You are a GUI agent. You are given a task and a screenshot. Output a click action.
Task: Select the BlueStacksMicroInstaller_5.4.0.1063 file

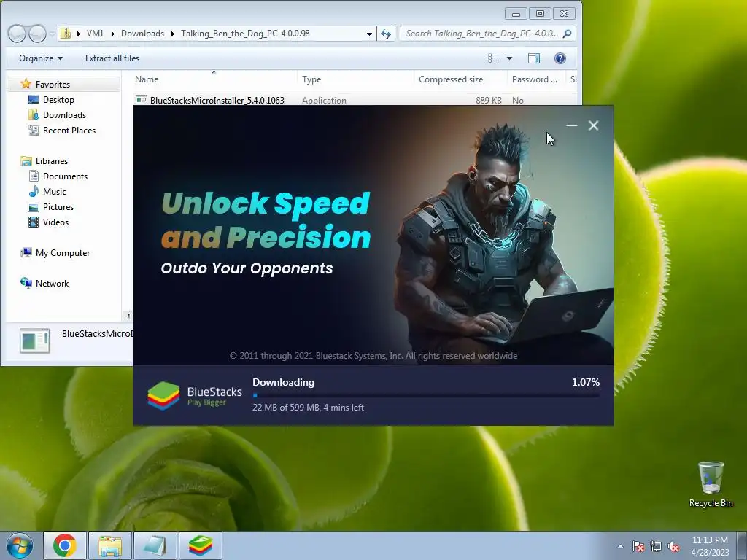pyautogui.click(x=217, y=101)
